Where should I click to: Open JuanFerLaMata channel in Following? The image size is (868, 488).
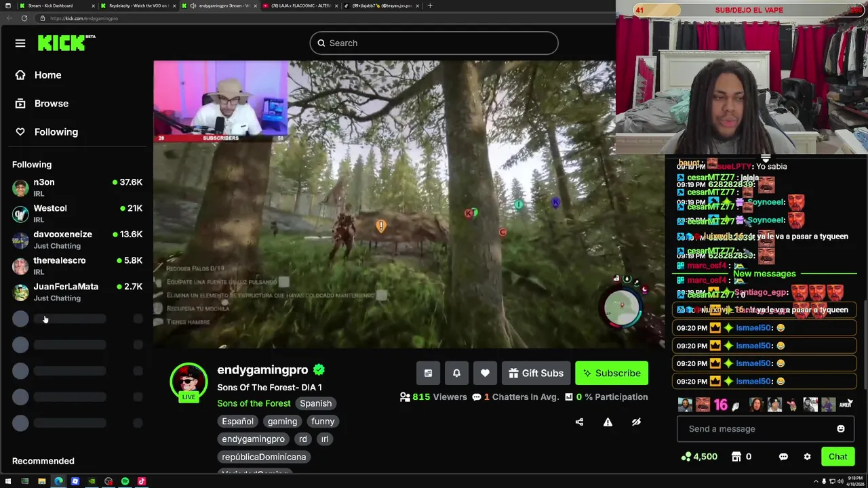77,292
